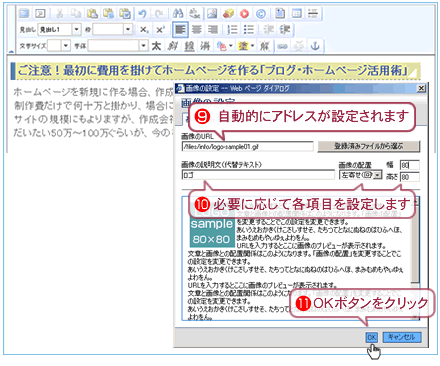
Task: Click the 画像のURL input field
Action: (x=247, y=146)
